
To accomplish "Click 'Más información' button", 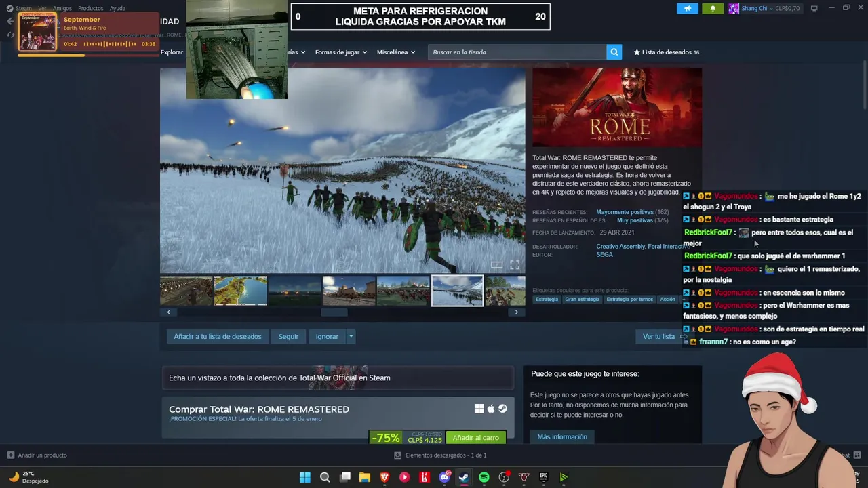I will click(x=562, y=436).
